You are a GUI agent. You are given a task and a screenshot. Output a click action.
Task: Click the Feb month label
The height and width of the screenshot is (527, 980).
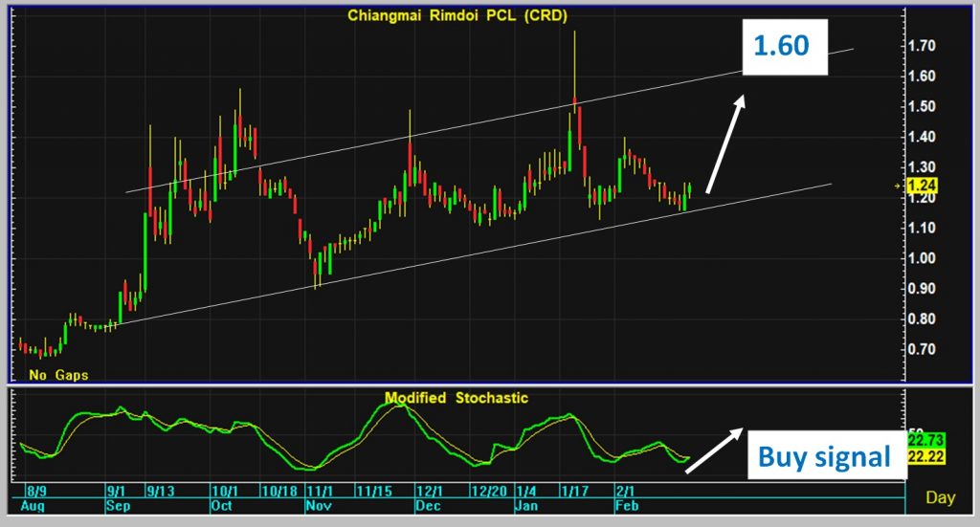[x=628, y=506]
